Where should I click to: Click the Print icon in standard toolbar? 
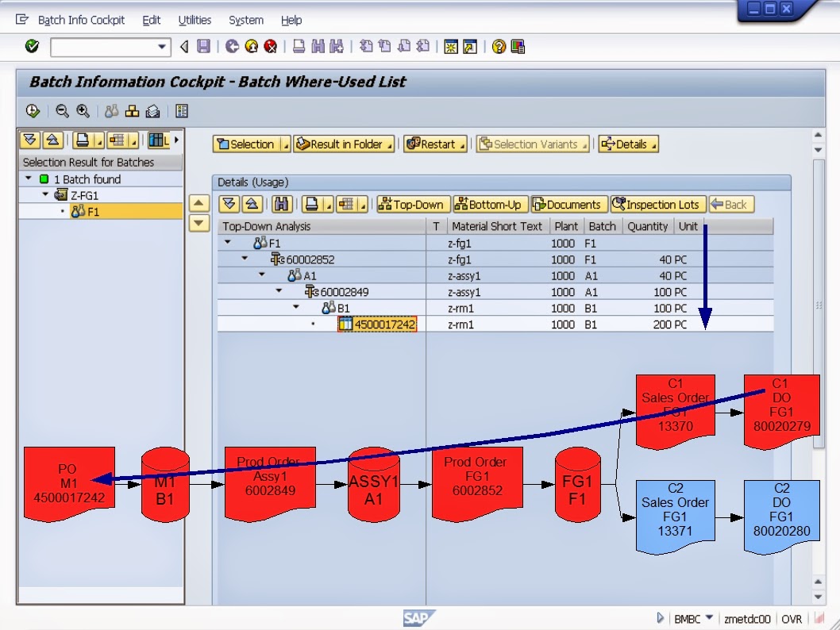pyautogui.click(x=299, y=47)
